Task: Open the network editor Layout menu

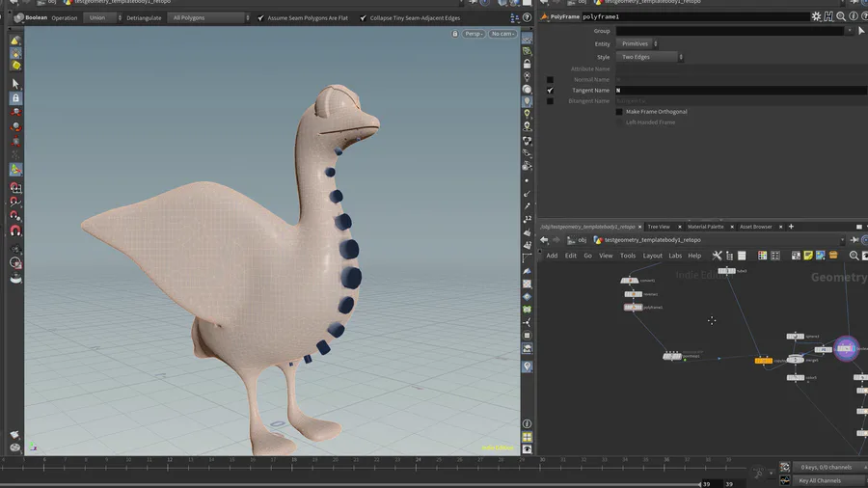Action: (653, 256)
